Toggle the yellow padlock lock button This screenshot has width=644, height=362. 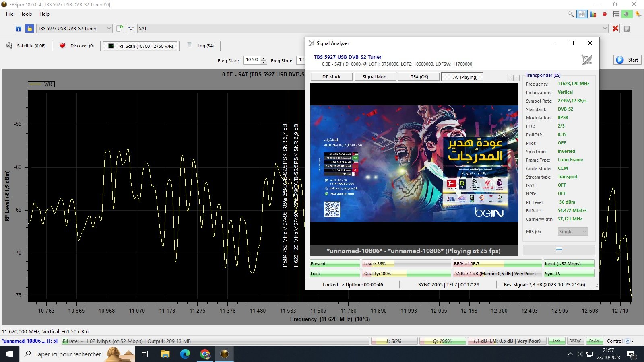click(29, 29)
